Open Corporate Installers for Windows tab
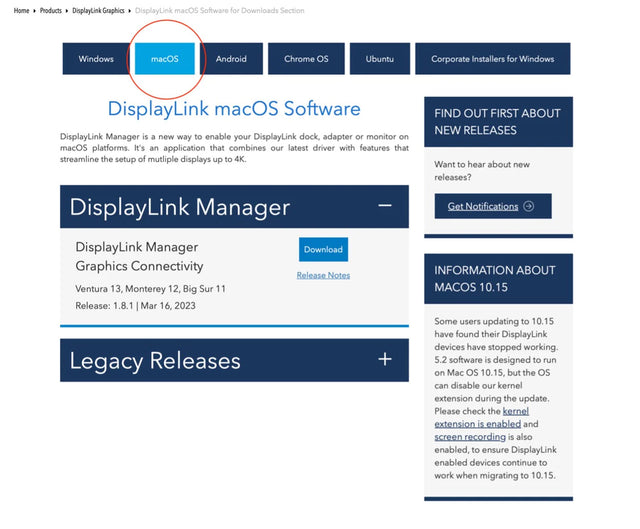Viewport: 640px width, 529px height. coord(493,59)
